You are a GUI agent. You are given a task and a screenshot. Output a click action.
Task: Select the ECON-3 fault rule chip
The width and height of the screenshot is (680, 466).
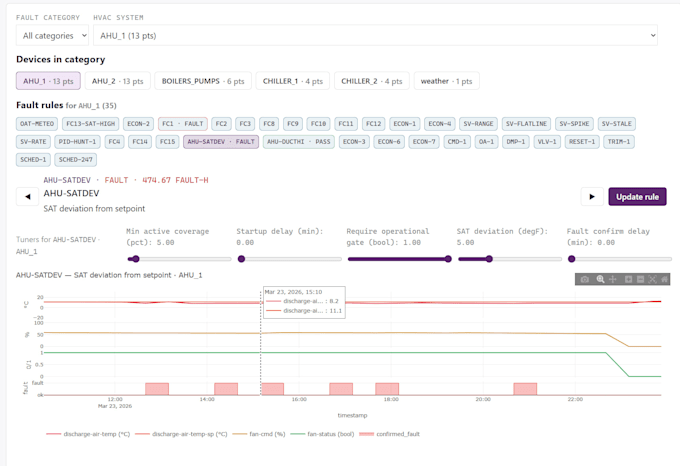coord(354,142)
